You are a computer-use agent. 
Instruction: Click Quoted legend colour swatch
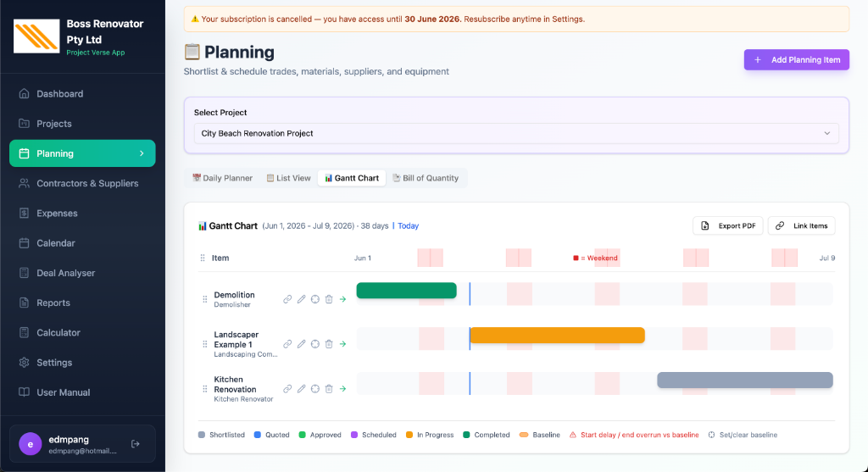point(258,435)
